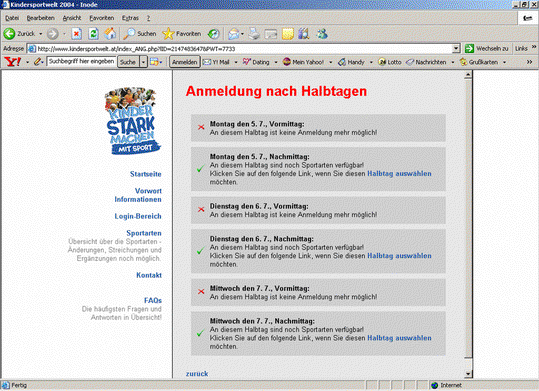
Task: Expand the address bar dropdown
Action: (x=456, y=48)
